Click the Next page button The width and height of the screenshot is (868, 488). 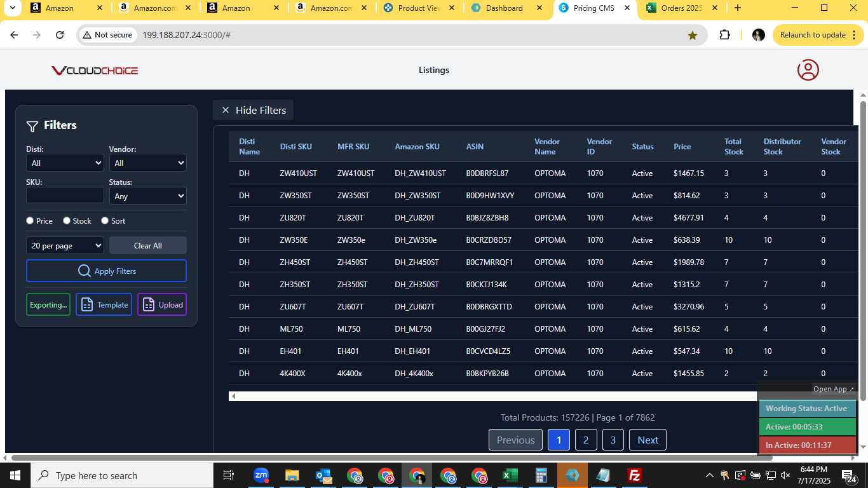pyautogui.click(x=648, y=440)
